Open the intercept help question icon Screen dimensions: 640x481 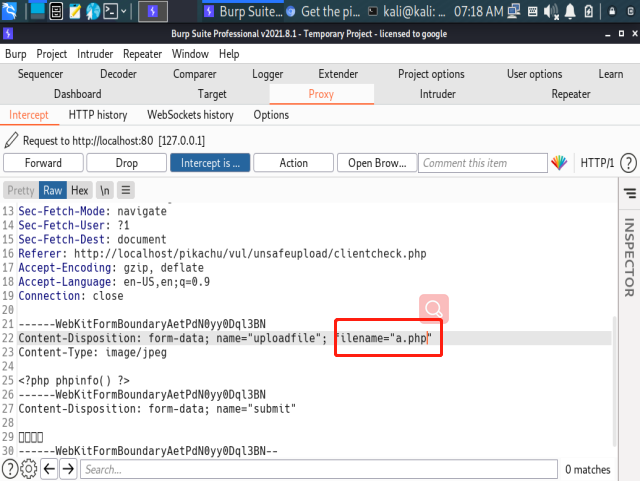(x=628, y=163)
